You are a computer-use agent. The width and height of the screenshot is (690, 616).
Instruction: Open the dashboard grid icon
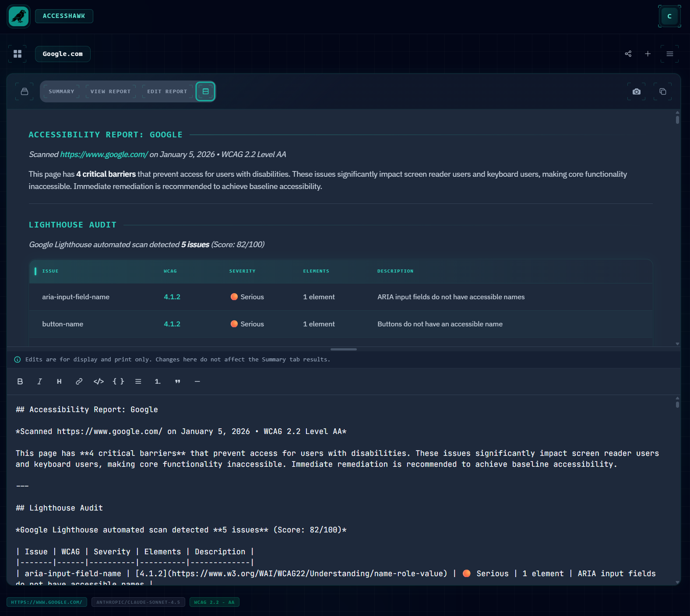tap(18, 54)
